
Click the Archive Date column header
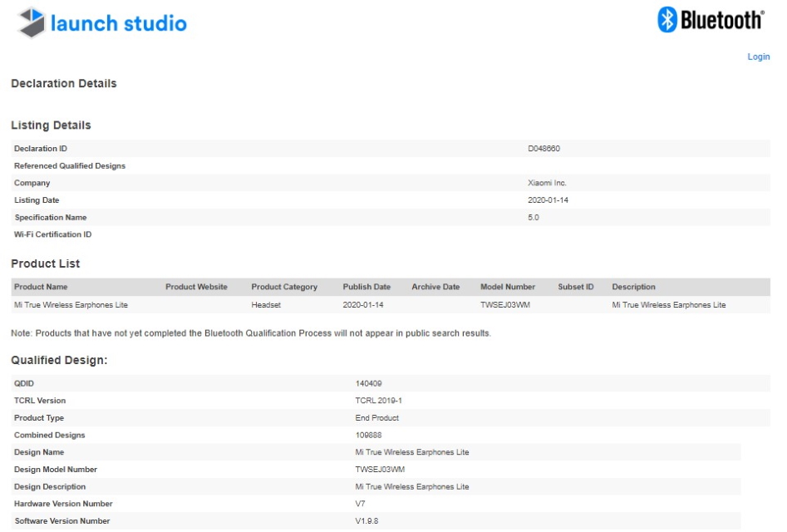[435, 287]
